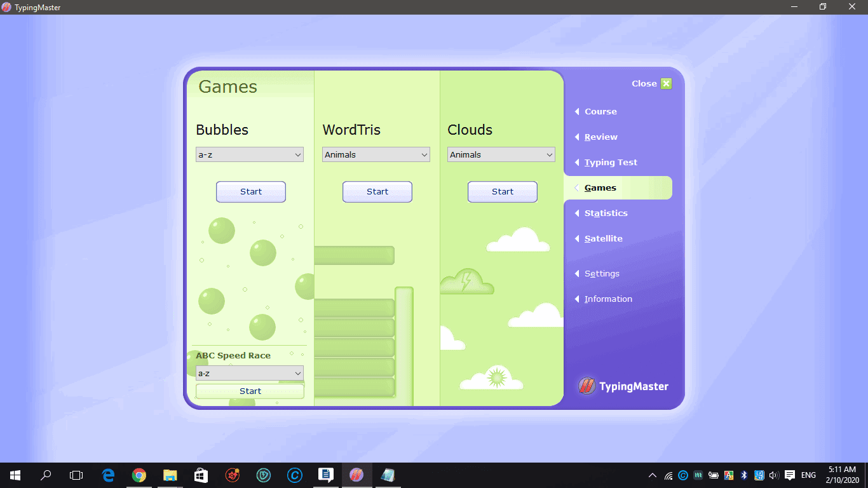Viewport: 868px width, 488px height.
Task: Open the Statistics section
Action: [606, 213]
